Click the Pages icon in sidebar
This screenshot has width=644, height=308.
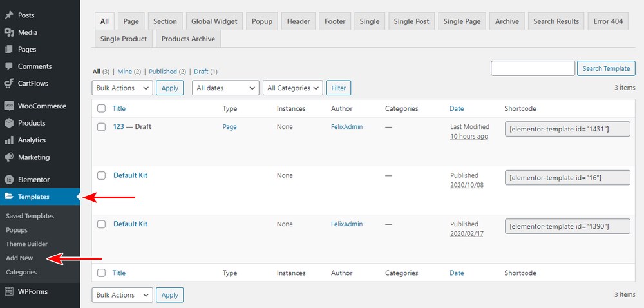(9, 50)
